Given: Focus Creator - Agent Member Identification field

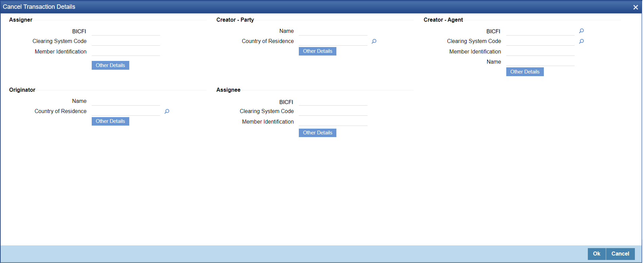Looking at the screenshot, I should pos(540,51).
